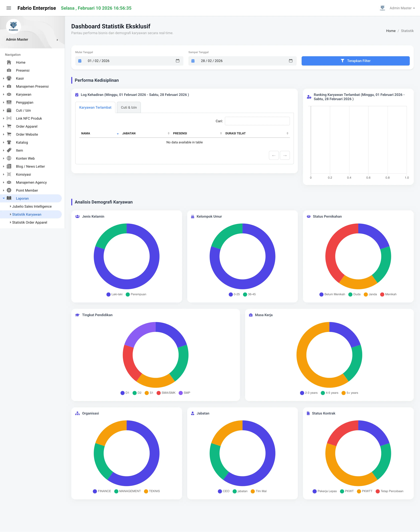Click the Penggajian money icon
This screenshot has width=420, height=532.
[x=9, y=102]
